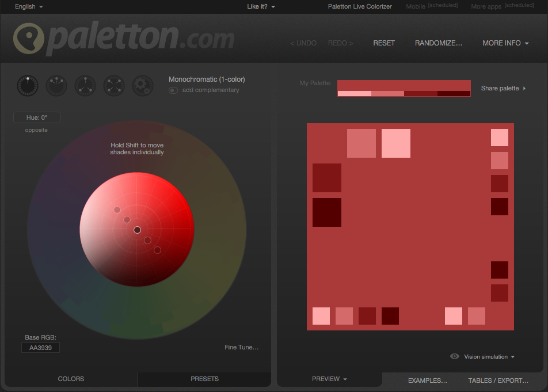
Task: Select the Monochromatic scheme icon
Action: [x=27, y=85]
